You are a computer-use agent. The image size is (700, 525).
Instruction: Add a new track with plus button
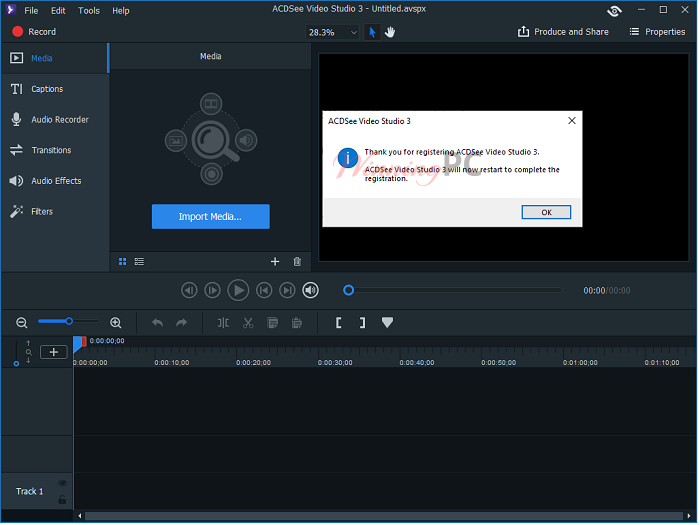pyautogui.click(x=54, y=353)
